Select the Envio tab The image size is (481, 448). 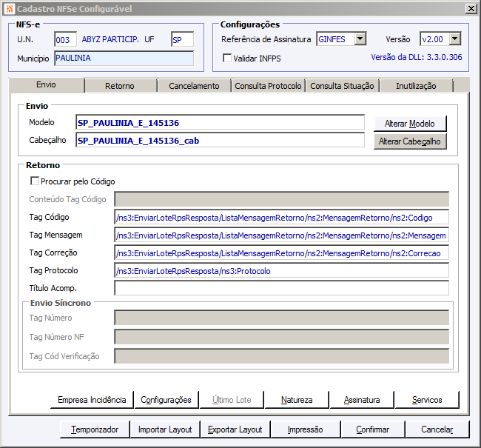pyautogui.click(x=47, y=84)
